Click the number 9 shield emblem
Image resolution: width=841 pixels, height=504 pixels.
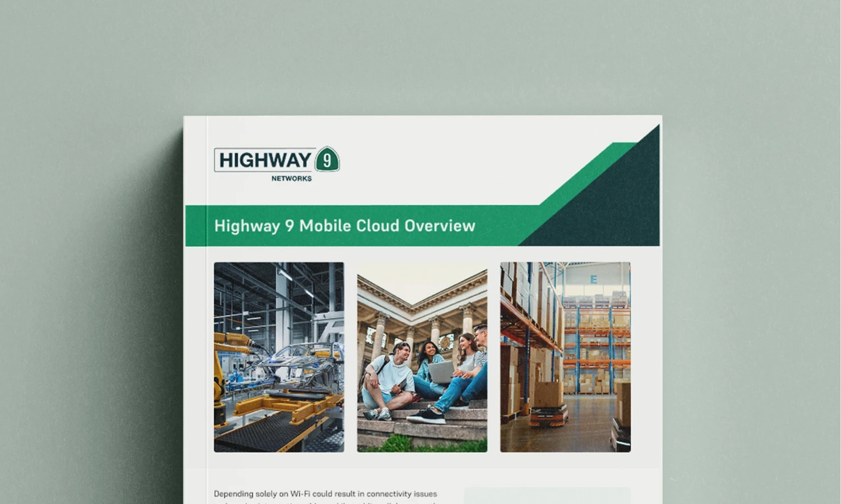tap(327, 160)
